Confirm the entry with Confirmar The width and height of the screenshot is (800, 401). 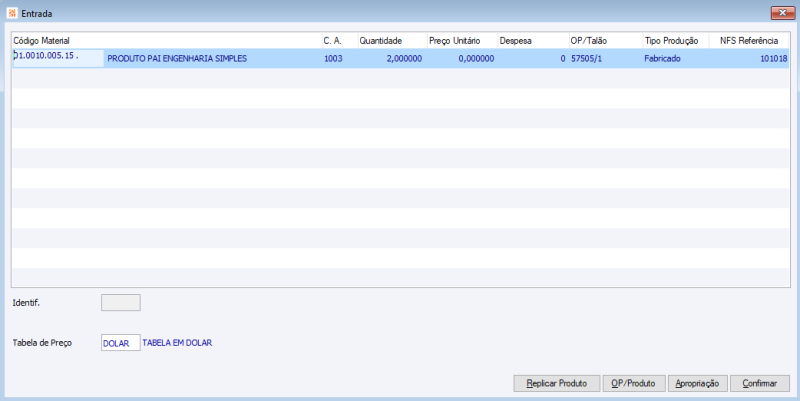[x=760, y=383]
